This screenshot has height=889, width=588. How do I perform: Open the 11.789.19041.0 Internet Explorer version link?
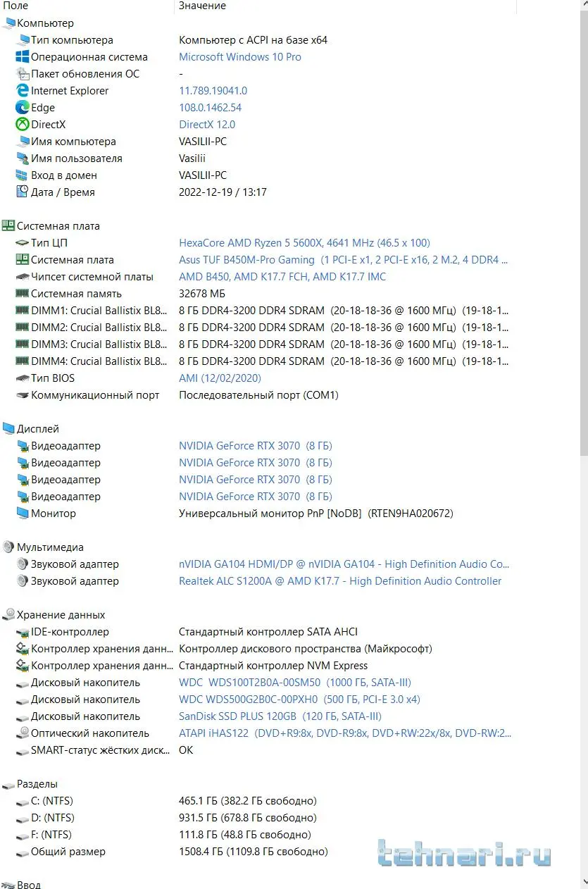(x=213, y=91)
